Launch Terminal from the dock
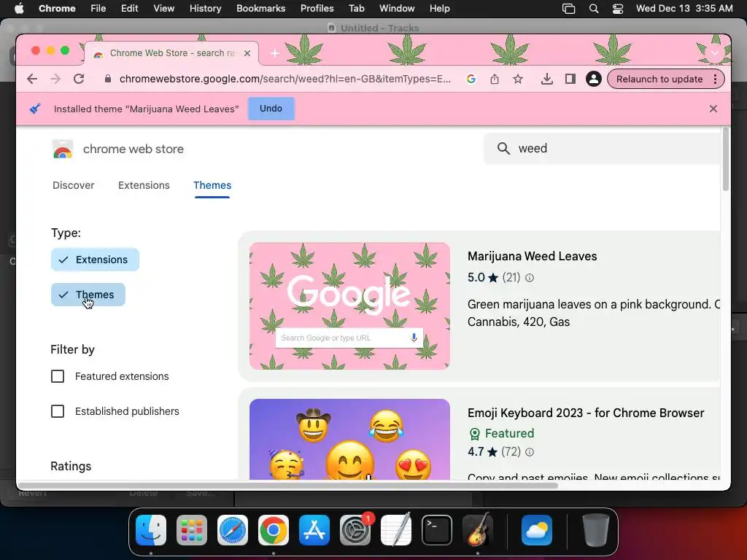The height and width of the screenshot is (560, 747). 437,530
